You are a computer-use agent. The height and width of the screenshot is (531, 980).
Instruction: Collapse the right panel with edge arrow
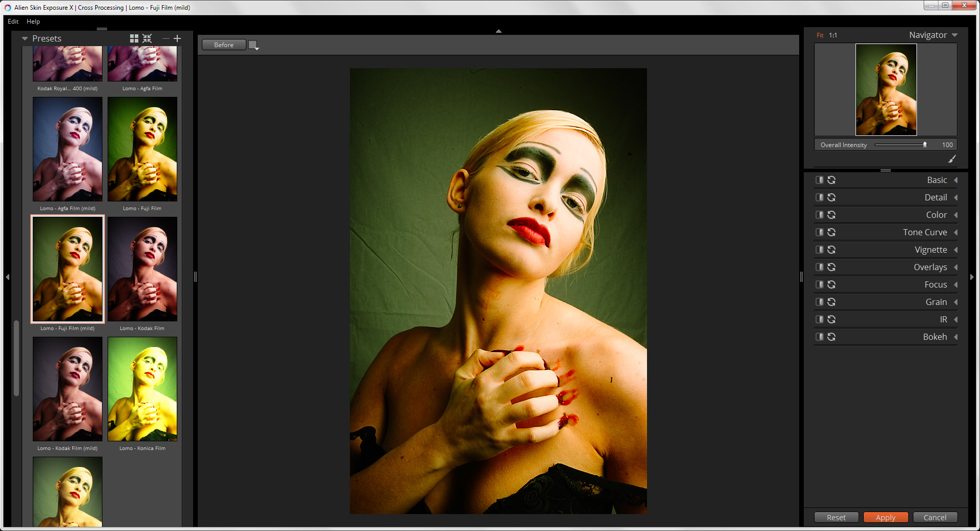point(972,277)
